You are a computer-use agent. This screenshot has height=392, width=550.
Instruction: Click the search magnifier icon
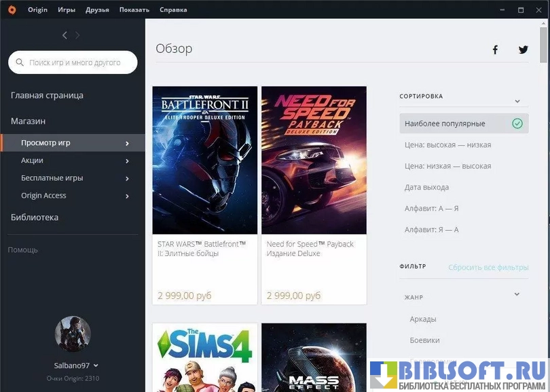coord(20,63)
